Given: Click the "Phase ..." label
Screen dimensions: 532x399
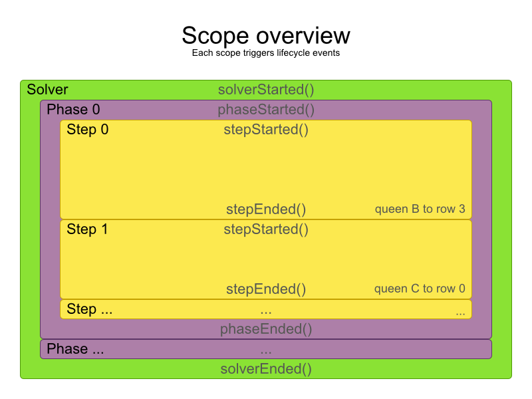Looking at the screenshot, I should (x=75, y=349).
